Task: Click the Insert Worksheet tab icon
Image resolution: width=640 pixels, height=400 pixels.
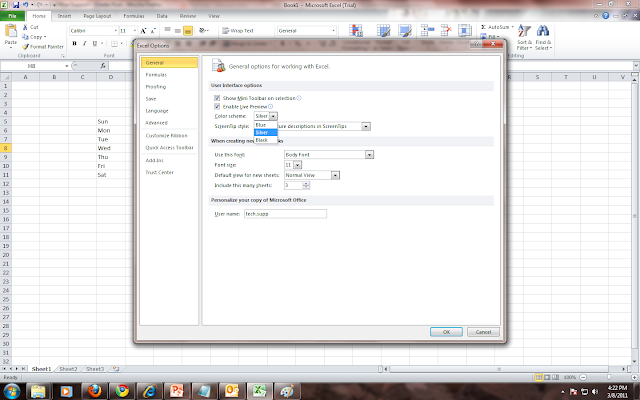Action: 116,369
